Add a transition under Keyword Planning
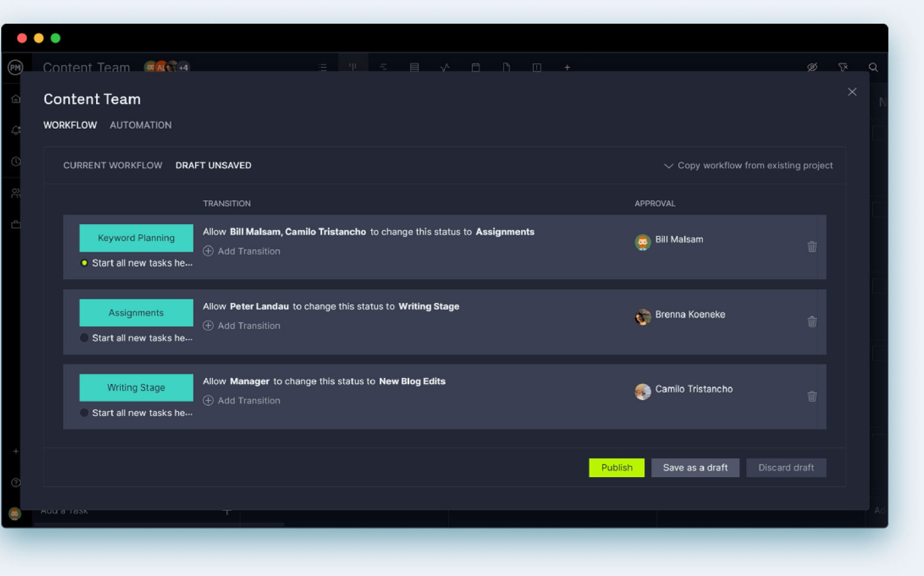This screenshot has height=576, width=924. click(241, 251)
